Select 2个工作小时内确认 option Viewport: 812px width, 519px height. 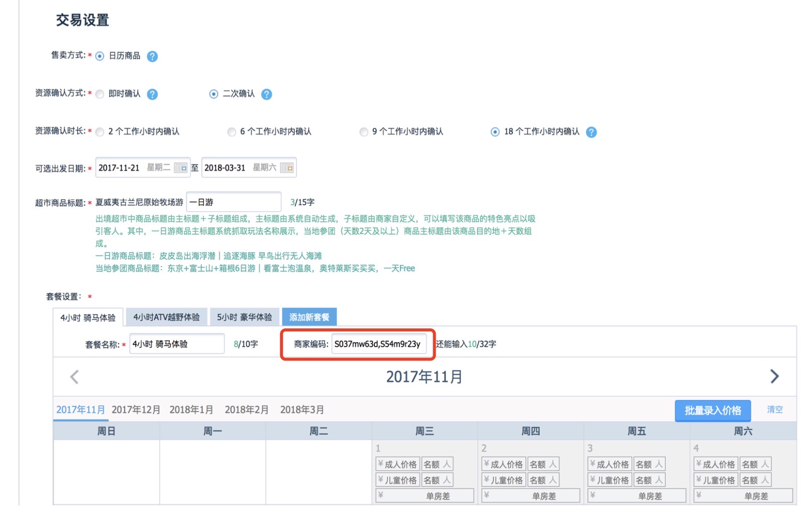point(100,132)
